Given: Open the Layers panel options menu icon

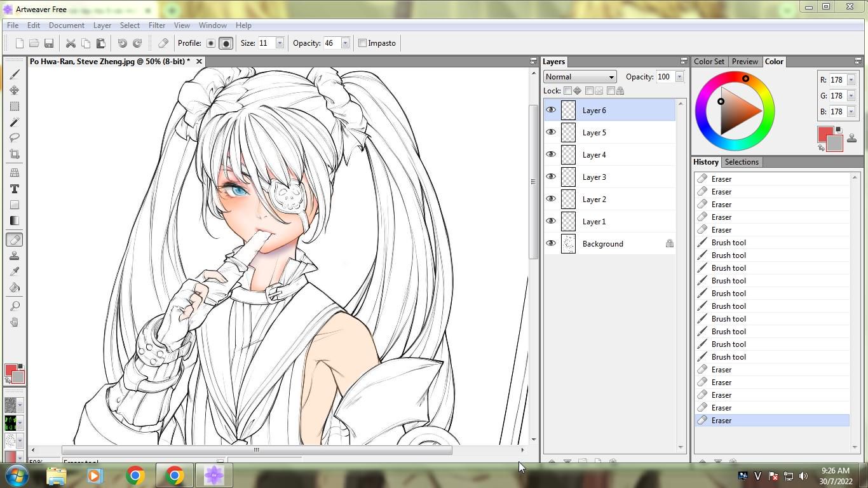Looking at the screenshot, I should pyautogui.click(x=684, y=61).
